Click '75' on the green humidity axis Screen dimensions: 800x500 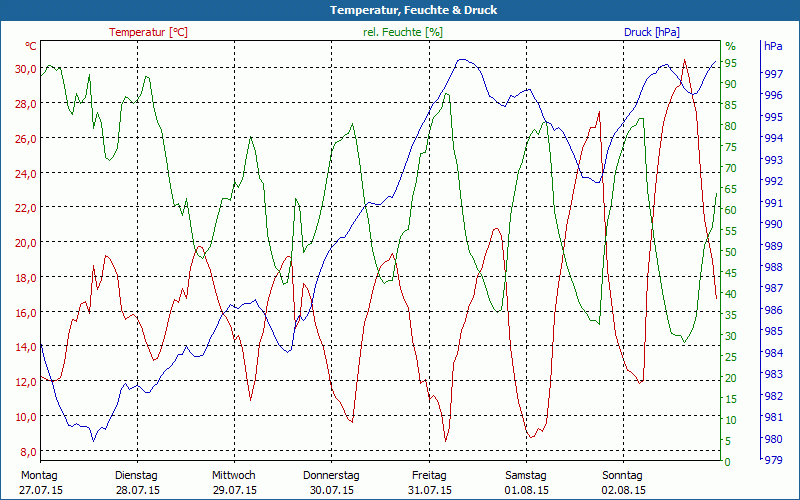click(731, 147)
